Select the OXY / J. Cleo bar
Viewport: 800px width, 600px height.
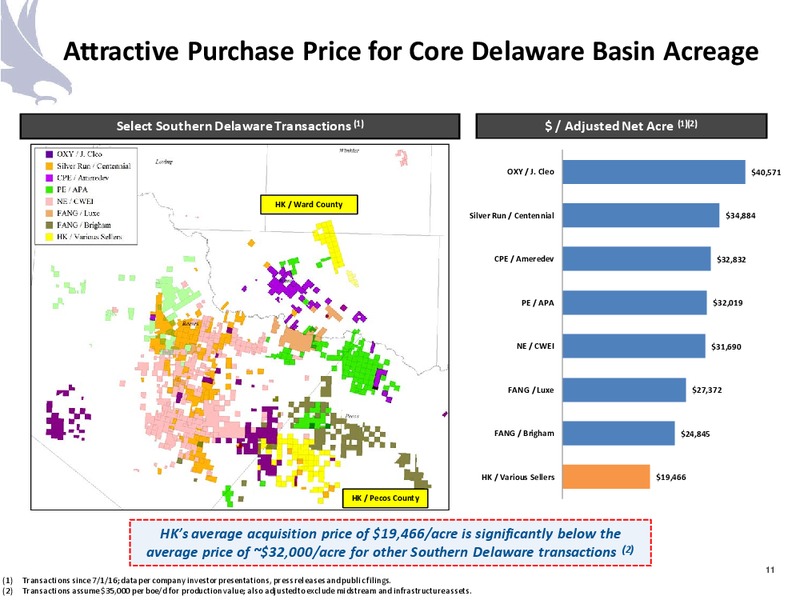tap(654, 172)
